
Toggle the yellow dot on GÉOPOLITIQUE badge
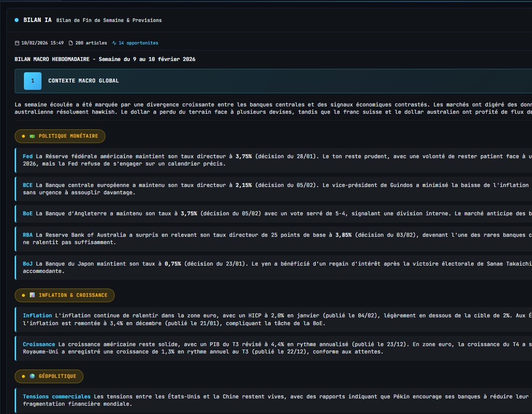pyautogui.click(x=23, y=376)
